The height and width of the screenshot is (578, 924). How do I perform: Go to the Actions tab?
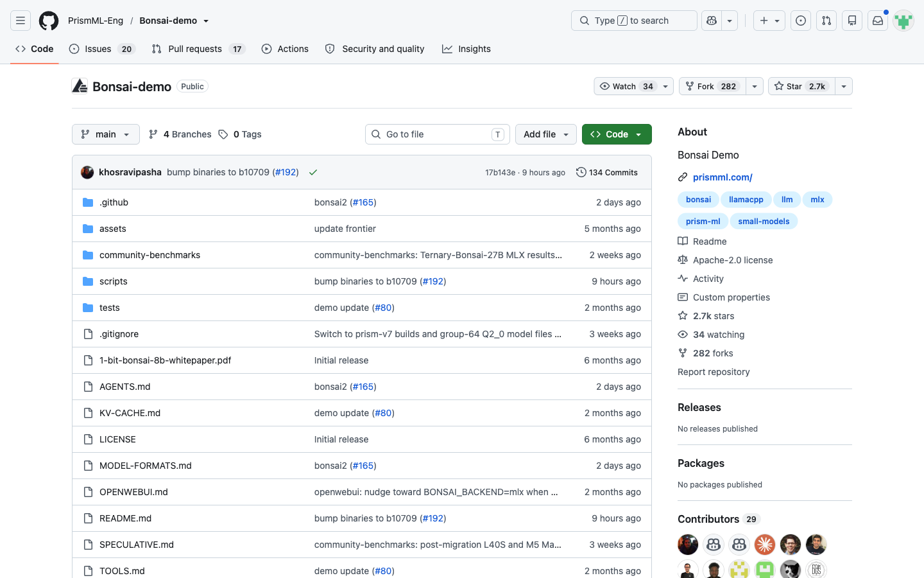pos(285,49)
